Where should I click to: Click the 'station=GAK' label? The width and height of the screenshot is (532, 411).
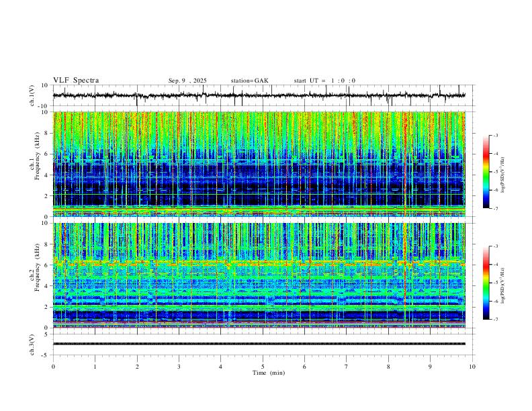[249, 81]
